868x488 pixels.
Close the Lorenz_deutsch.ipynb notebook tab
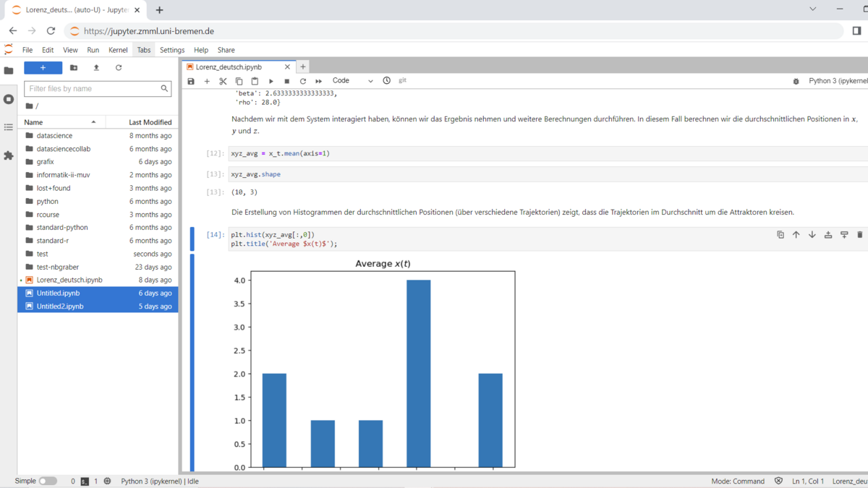pos(287,67)
